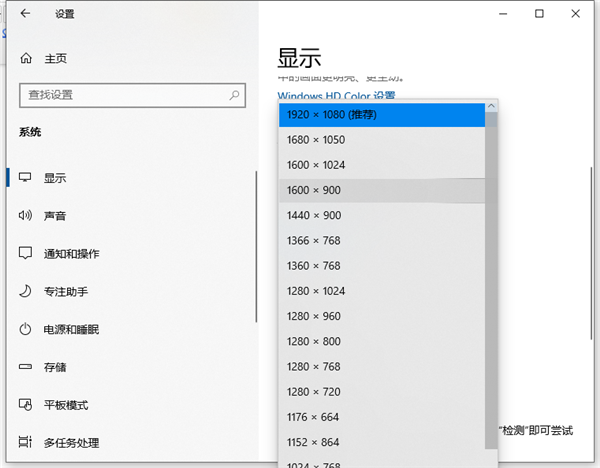Click the dropdown list scroll-up arrow
Image resolution: width=600 pixels, height=468 pixels.
tap(491, 107)
